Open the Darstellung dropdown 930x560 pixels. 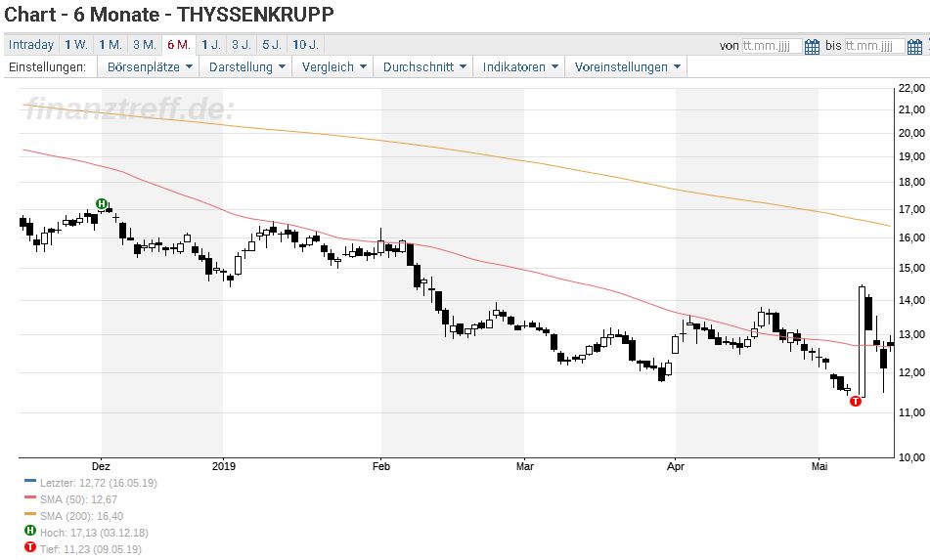tap(246, 67)
